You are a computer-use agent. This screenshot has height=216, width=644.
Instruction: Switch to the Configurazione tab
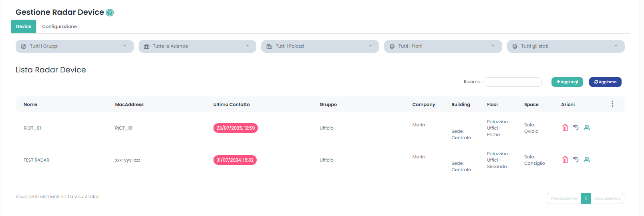pos(59,27)
